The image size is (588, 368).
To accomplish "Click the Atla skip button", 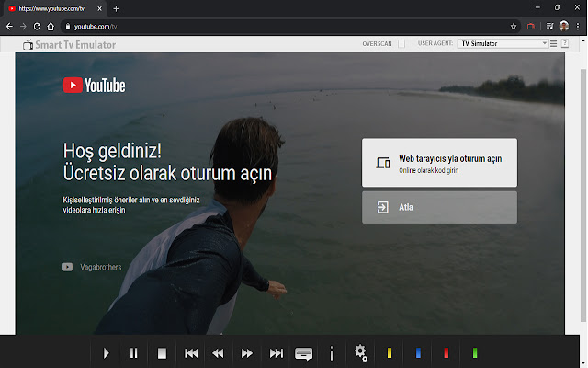I will click(439, 207).
